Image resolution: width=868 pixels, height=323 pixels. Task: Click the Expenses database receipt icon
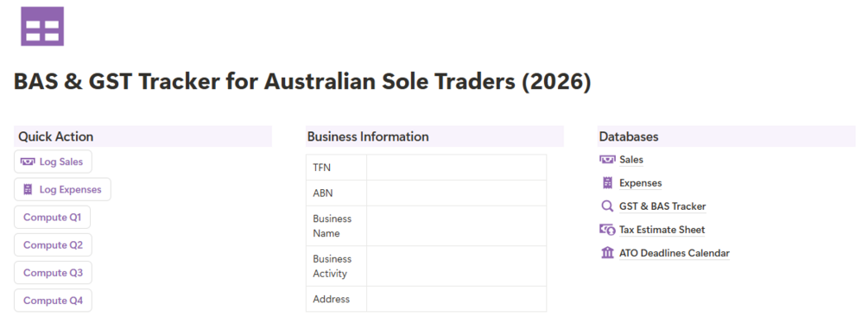pos(607,182)
